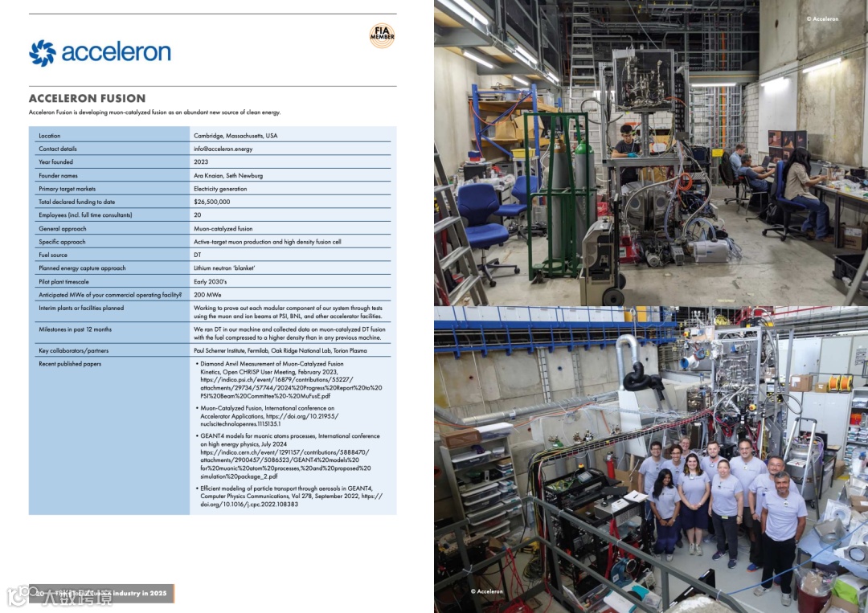Click Milestones in past 12 months label
The height and width of the screenshot is (613, 868).
[x=76, y=329]
